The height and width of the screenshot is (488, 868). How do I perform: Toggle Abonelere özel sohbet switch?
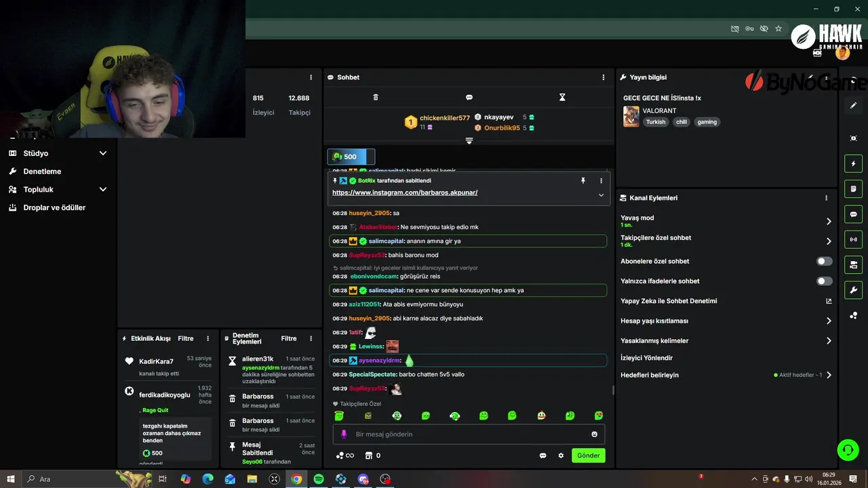(x=824, y=261)
